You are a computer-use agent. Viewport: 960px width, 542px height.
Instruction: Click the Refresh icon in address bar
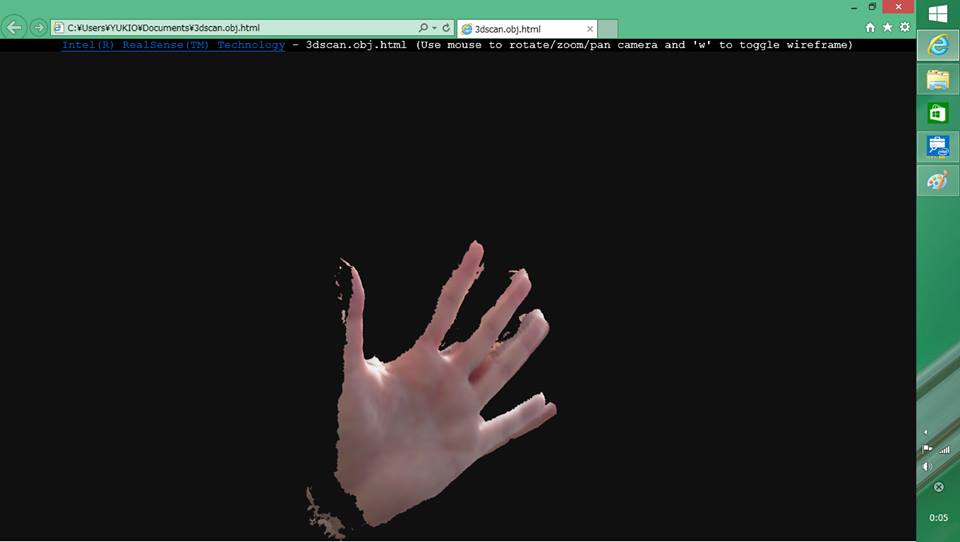point(446,28)
